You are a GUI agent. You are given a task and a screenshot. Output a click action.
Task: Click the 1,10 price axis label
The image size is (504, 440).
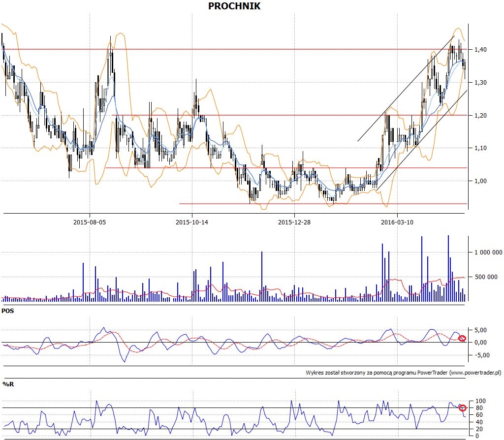(480, 148)
